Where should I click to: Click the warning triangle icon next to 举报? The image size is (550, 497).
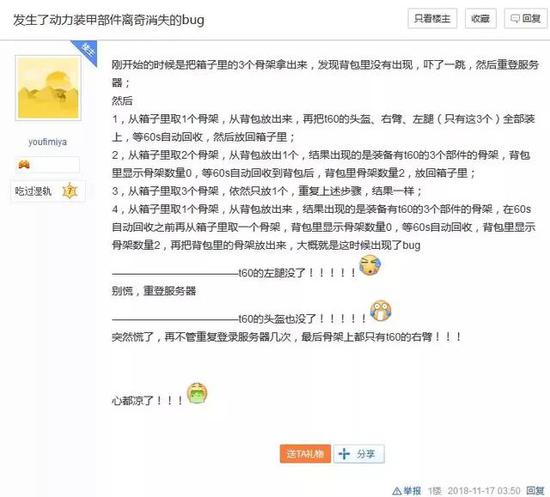pyautogui.click(x=397, y=491)
